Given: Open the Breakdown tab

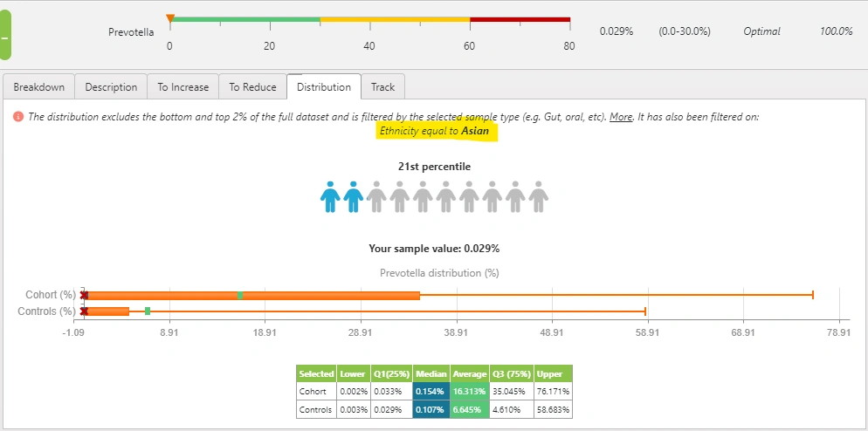Looking at the screenshot, I should click(x=38, y=87).
